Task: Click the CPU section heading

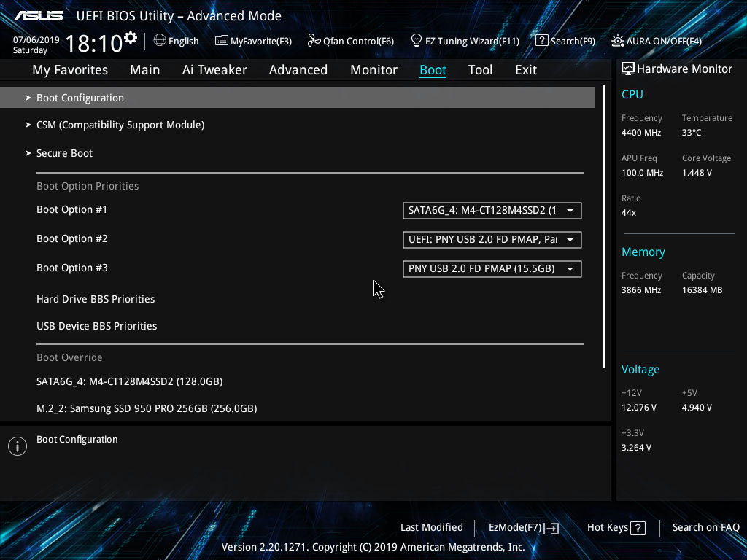Action: pyautogui.click(x=632, y=94)
